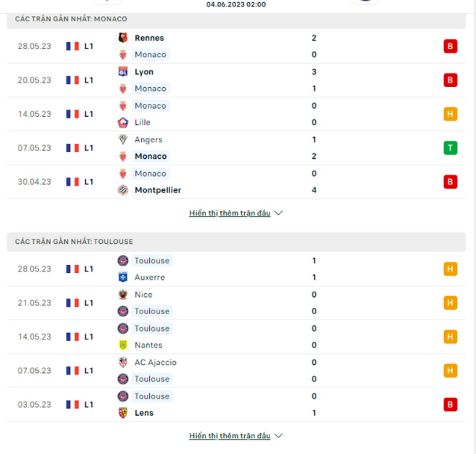The width and height of the screenshot is (476, 454).
Task: Click the Rennes club crest icon
Action: (124, 38)
